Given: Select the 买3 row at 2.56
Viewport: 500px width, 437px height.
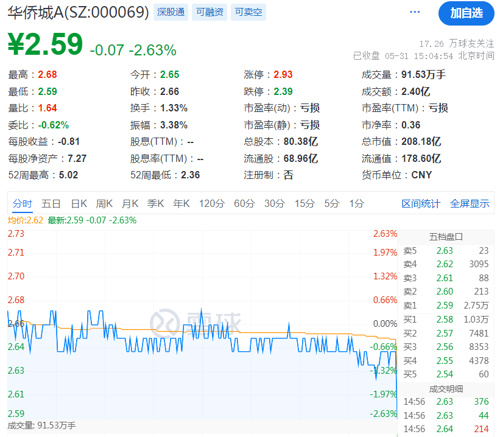Looking at the screenshot, I should click(446, 347).
